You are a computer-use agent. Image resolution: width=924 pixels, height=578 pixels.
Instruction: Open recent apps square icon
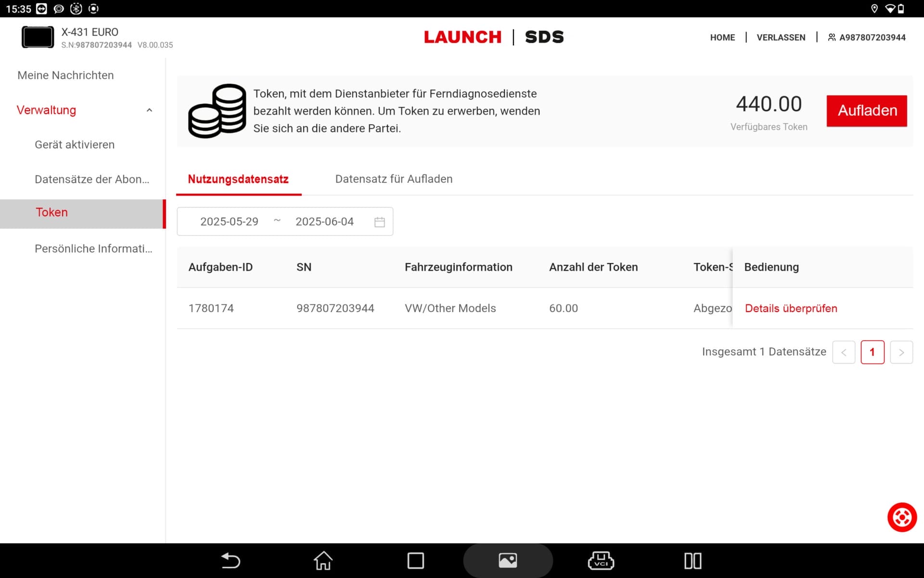coord(415,561)
